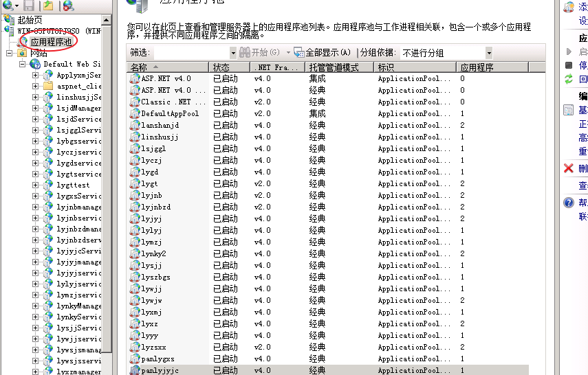Click the lyczjservic application icon
The height and width of the screenshot is (375, 588).
pyautogui.click(x=48, y=152)
